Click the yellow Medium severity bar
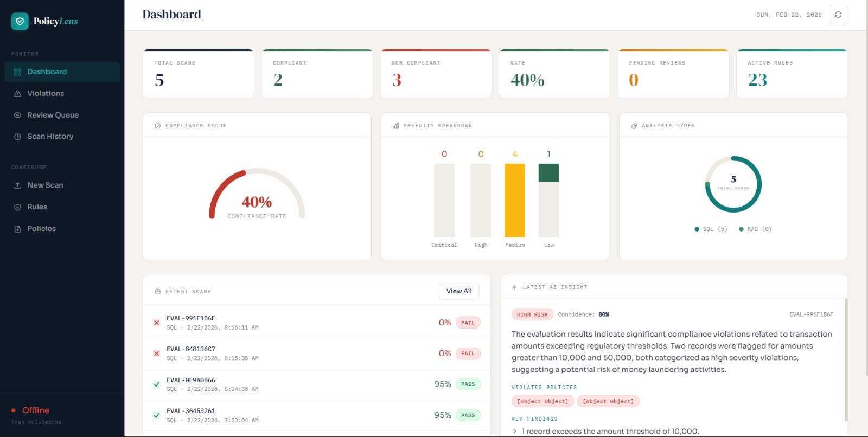Screen dimensions: 868x437 (514, 200)
